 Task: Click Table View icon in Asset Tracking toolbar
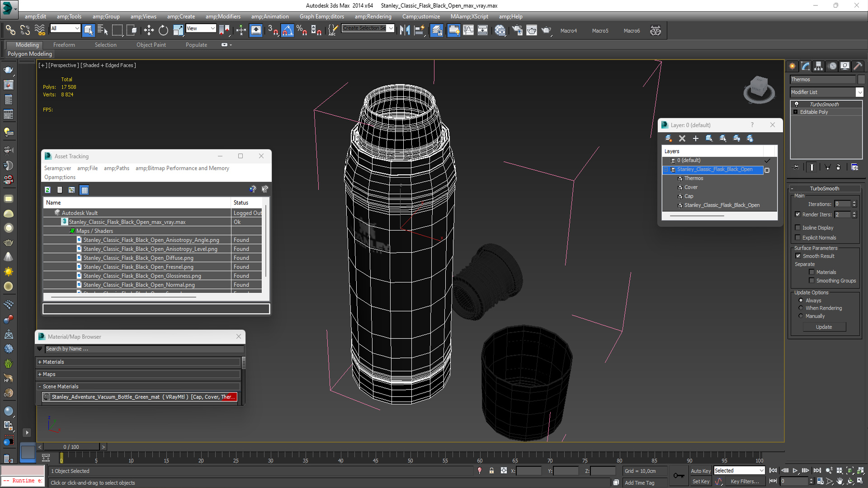click(85, 190)
